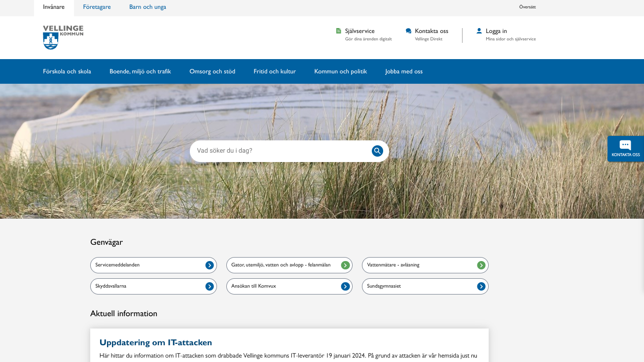Screen dimensions: 644x362
Task: Click the arrow icon beside Sundsgymnasiet
Action: point(481,287)
